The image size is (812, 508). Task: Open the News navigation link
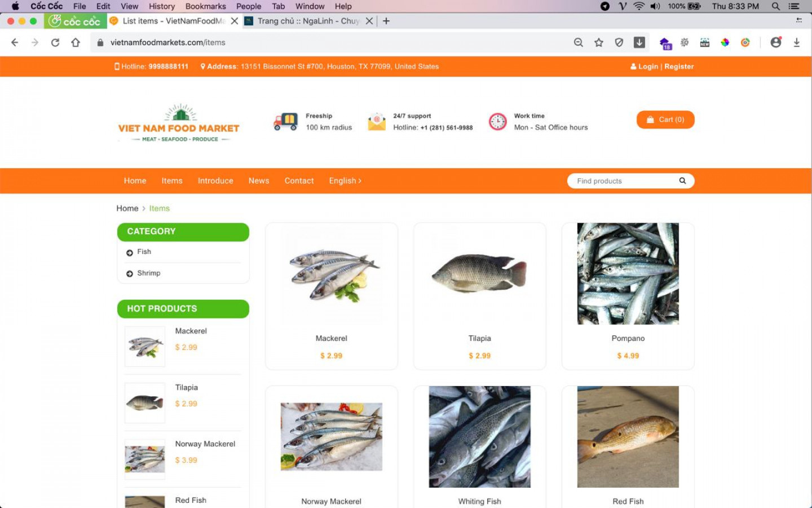(259, 181)
